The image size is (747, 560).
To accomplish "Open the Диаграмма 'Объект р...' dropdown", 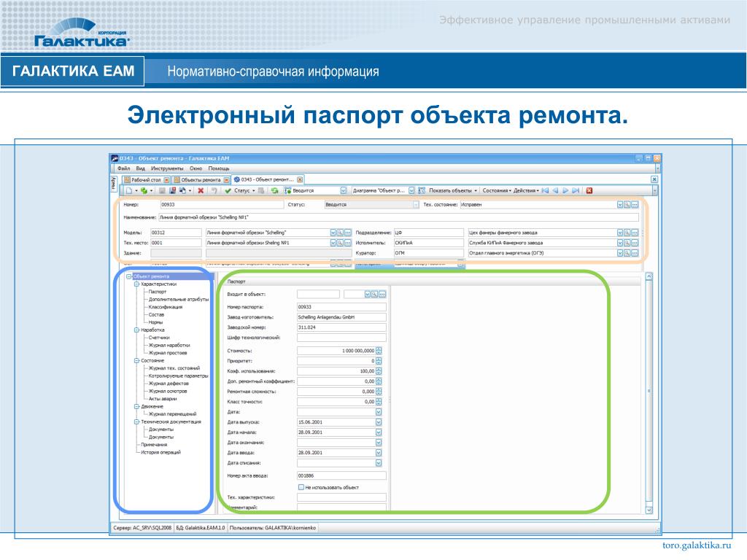I will (411, 190).
